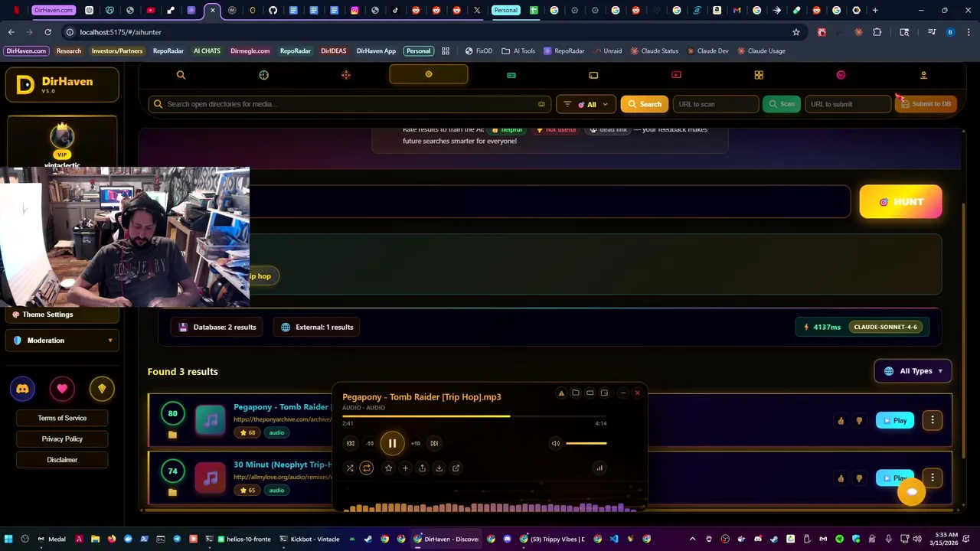Click folder icon under score 80

coord(172,435)
